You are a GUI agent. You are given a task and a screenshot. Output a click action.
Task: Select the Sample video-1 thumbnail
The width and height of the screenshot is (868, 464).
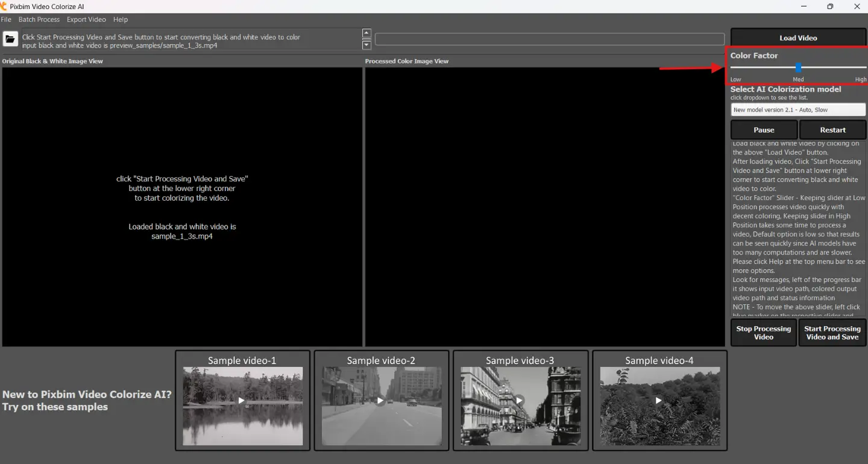(242, 400)
